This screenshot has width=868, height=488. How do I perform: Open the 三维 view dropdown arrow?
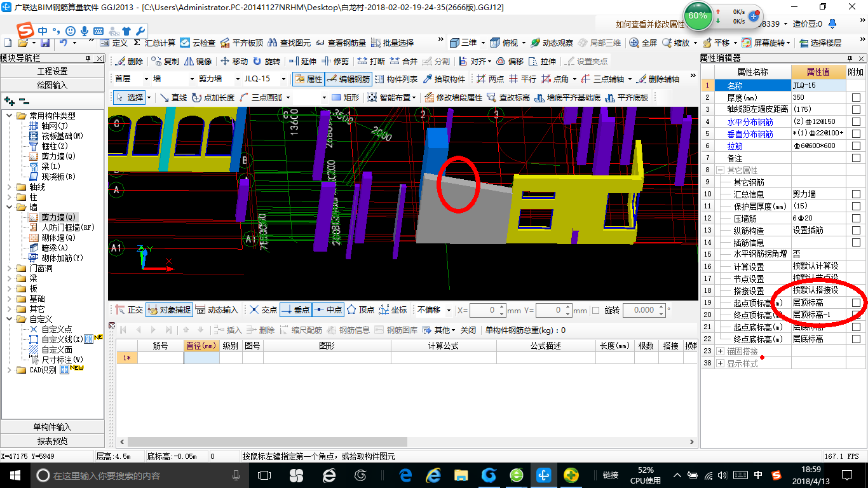click(484, 43)
